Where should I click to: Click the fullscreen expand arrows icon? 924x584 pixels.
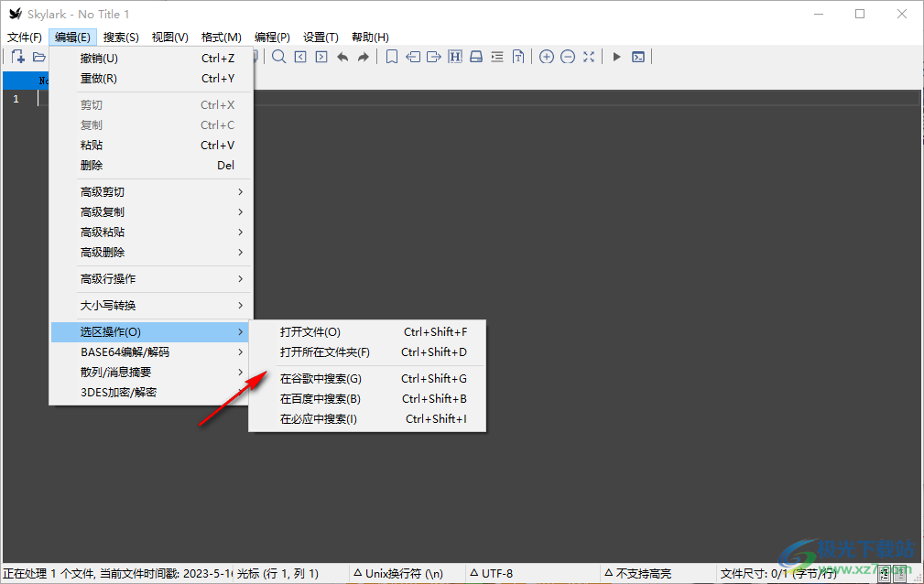589,57
